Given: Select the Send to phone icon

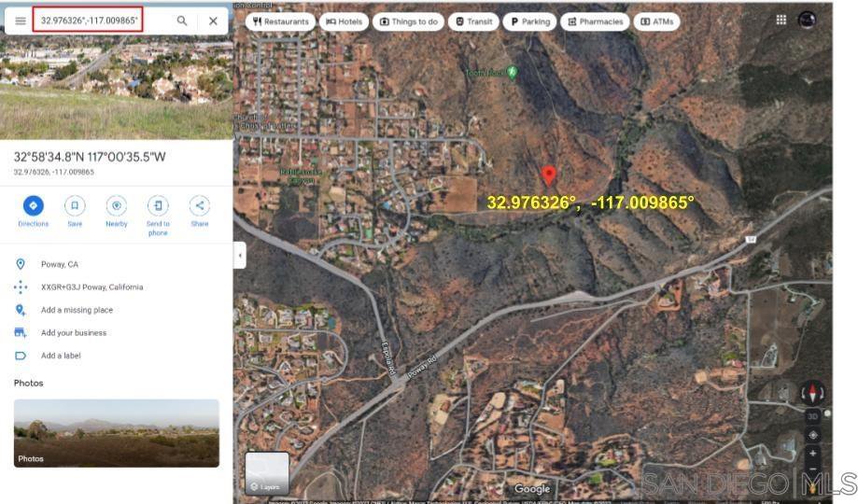Looking at the screenshot, I should (158, 205).
